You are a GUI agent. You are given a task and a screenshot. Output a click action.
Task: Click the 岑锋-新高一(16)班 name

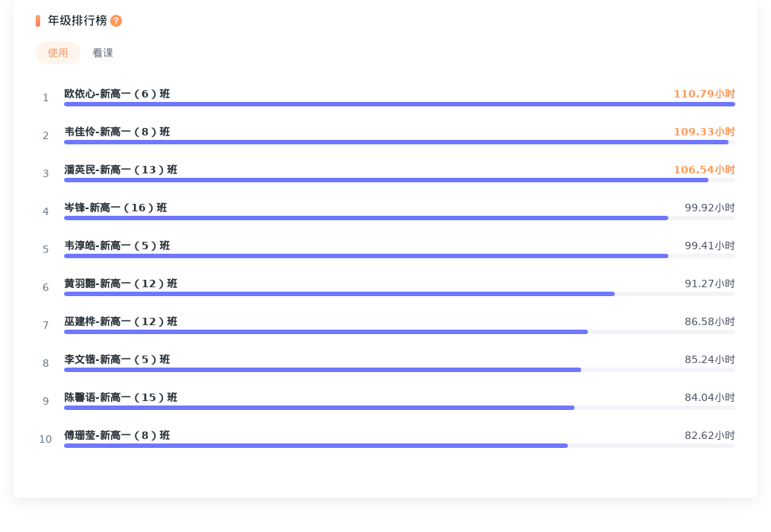coord(115,208)
